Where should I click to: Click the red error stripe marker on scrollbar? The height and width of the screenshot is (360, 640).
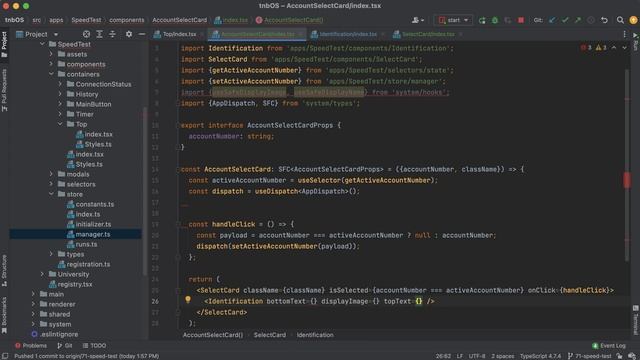[627, 180]
